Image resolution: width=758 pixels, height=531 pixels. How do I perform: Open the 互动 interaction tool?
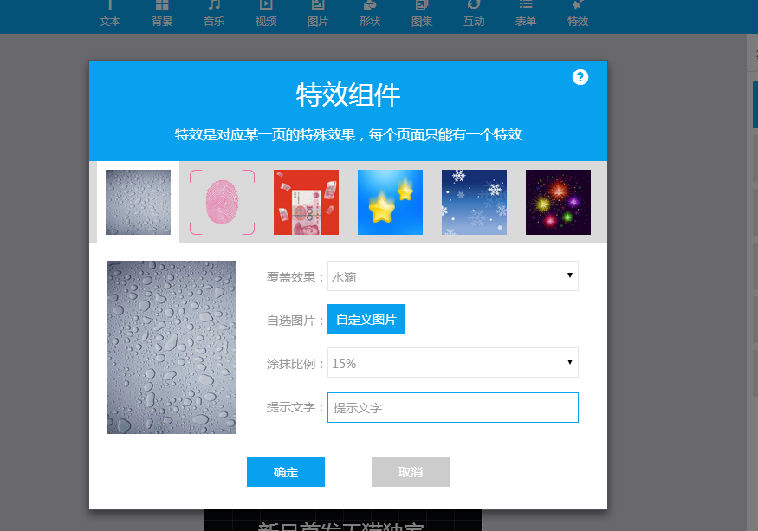474,15
